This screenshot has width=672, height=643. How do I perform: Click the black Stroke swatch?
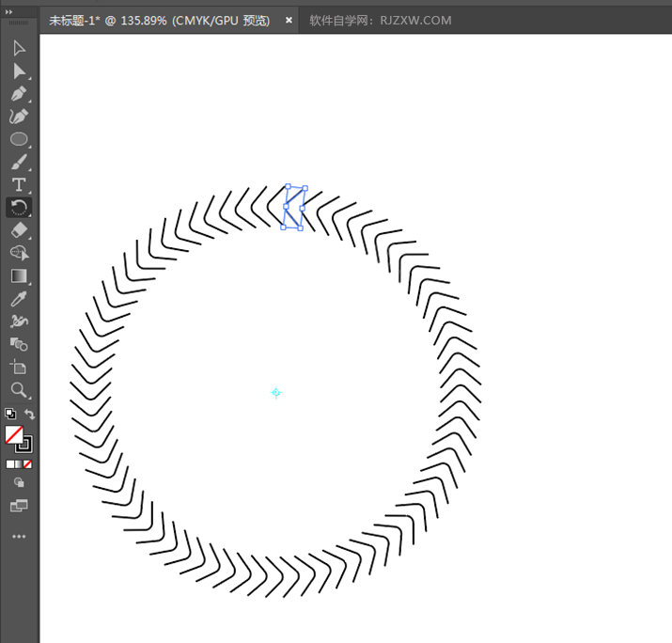tap(25, 446)
